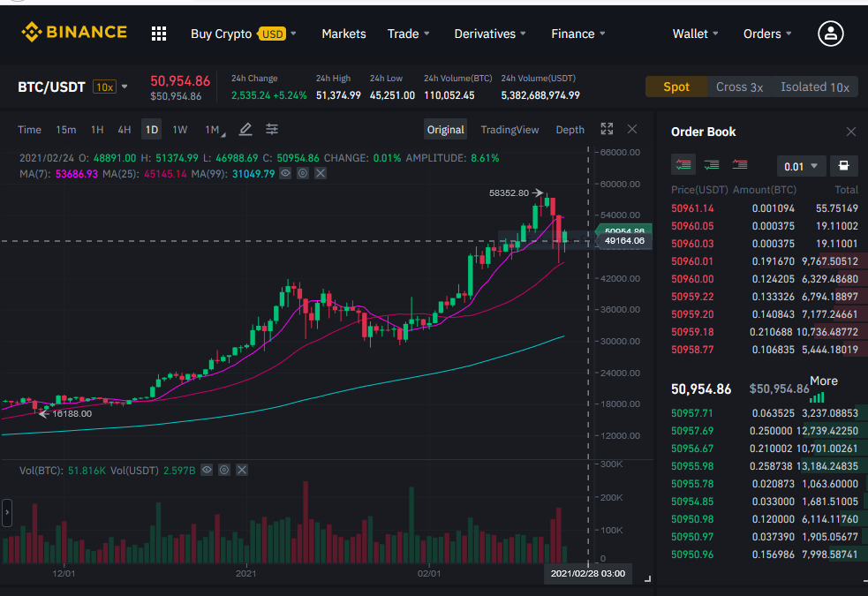Close the Order Book panel
The image size is (868, 596).
(x=851, y=132)
